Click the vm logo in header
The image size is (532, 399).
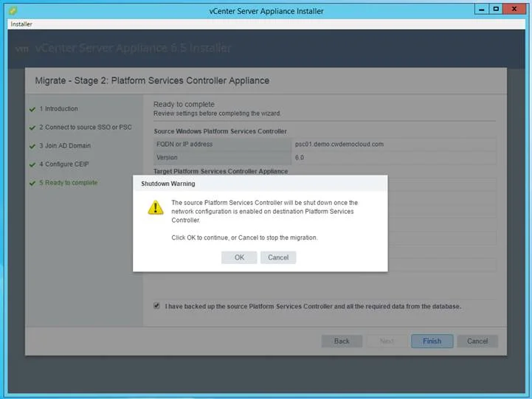click(x=22, y=49)
